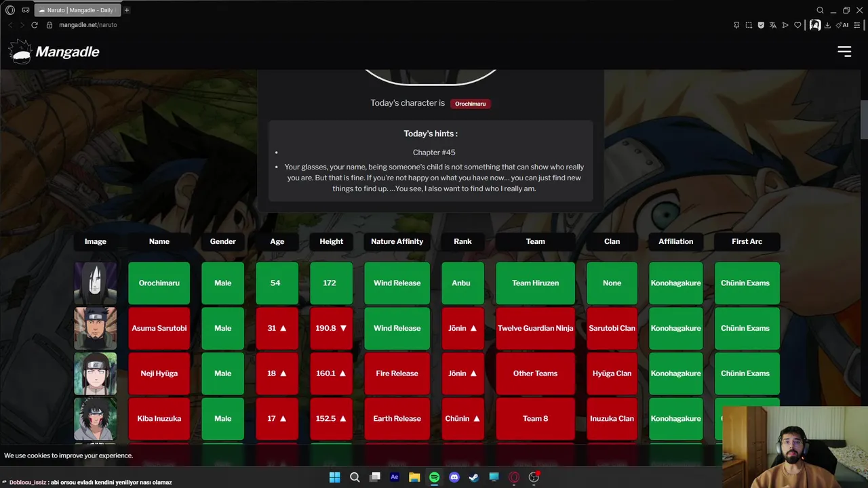868x488 pixels.
Task: Pin page with the pinboard icon
Action: 736,25
